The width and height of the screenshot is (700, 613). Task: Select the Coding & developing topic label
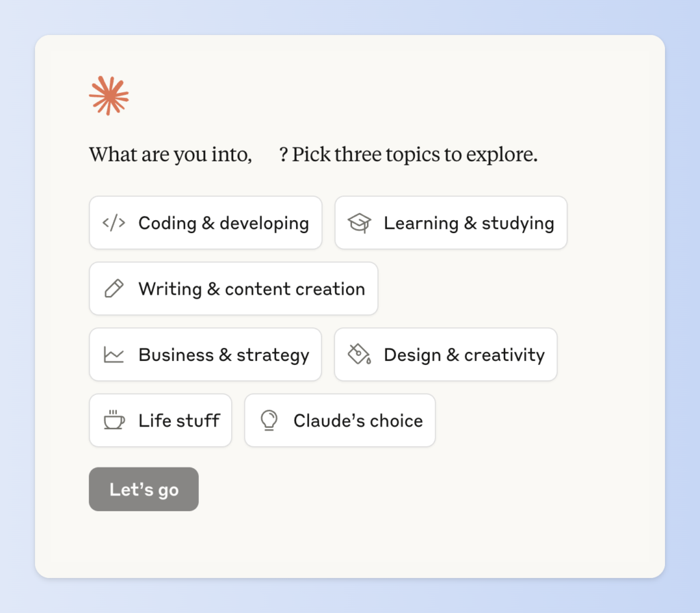pos(224,223)
